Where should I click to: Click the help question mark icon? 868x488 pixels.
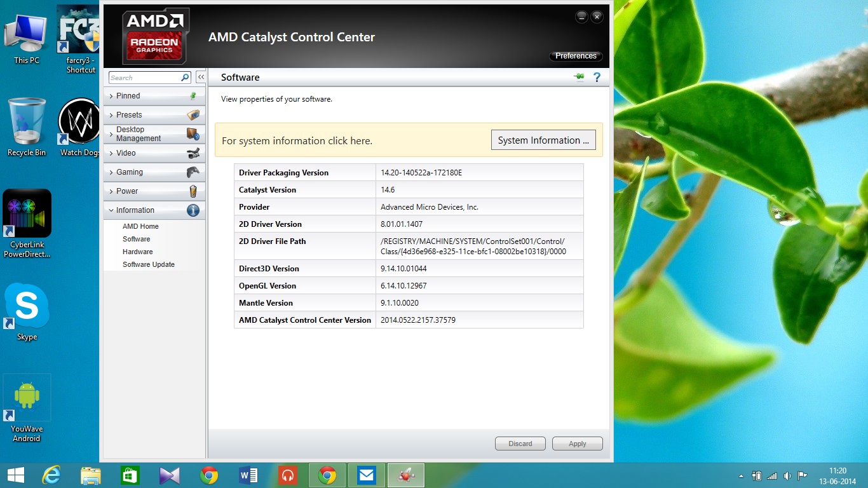coord(597,78)
